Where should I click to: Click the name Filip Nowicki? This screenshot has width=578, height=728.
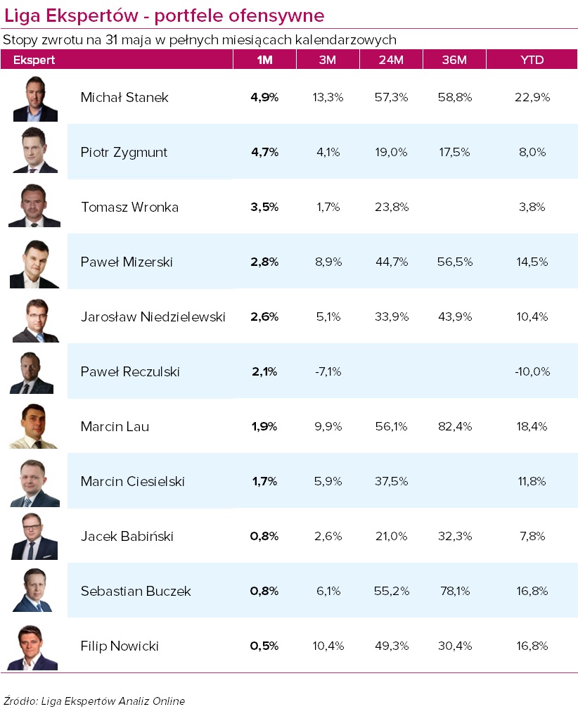[x=120, y=646]
